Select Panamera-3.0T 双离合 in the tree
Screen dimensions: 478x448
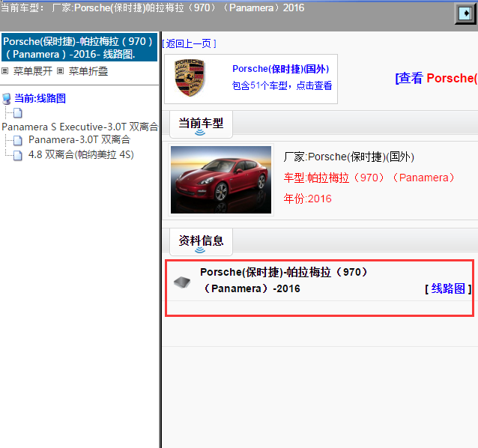click(79, 139)
